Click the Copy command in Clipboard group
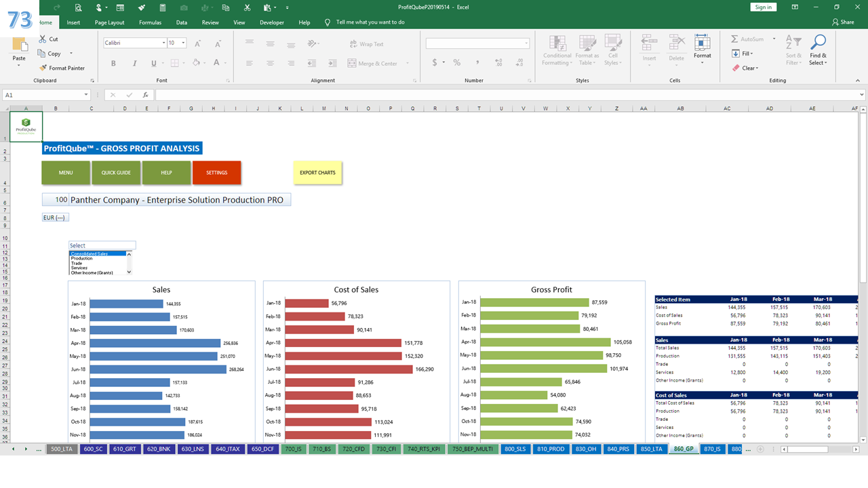 pyautogui.click(x=50, y=54)
